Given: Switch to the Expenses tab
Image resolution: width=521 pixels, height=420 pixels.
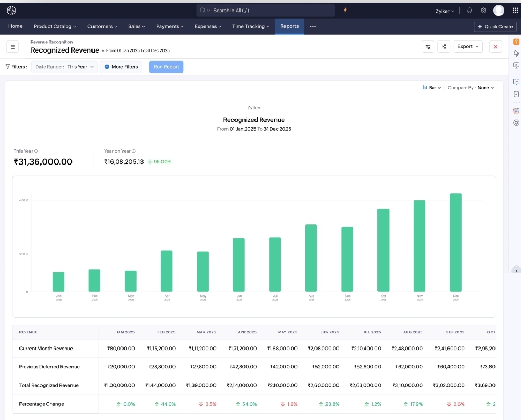Looking at the screenshot, I should [206, 26].
